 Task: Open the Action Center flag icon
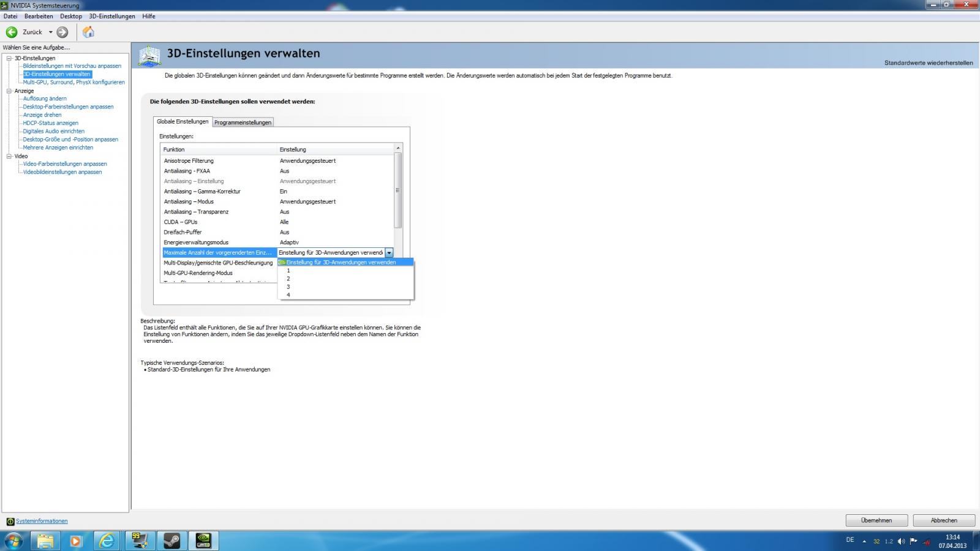coord(914,541)
